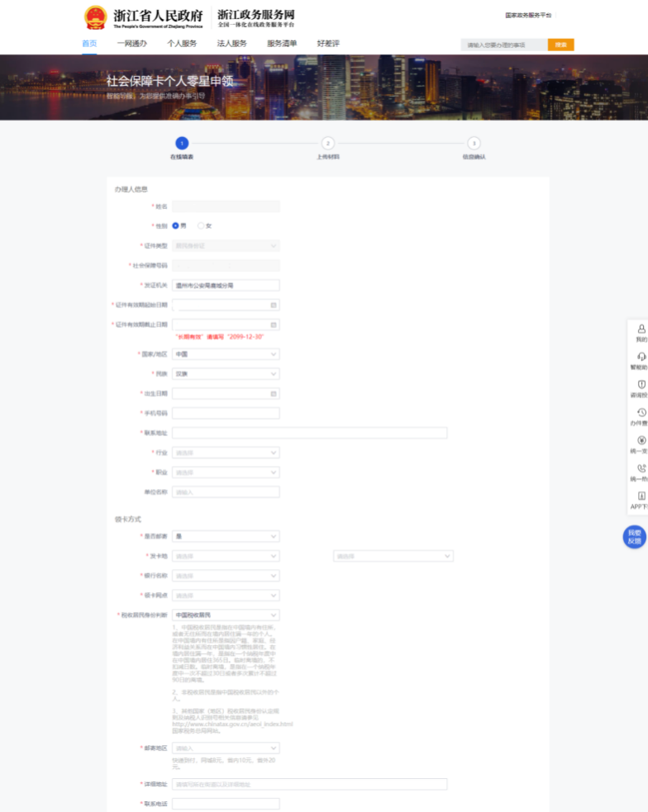Expand the 领卡网点 dropdown
This screenshot has height=812, width=648.
[226, 596]
